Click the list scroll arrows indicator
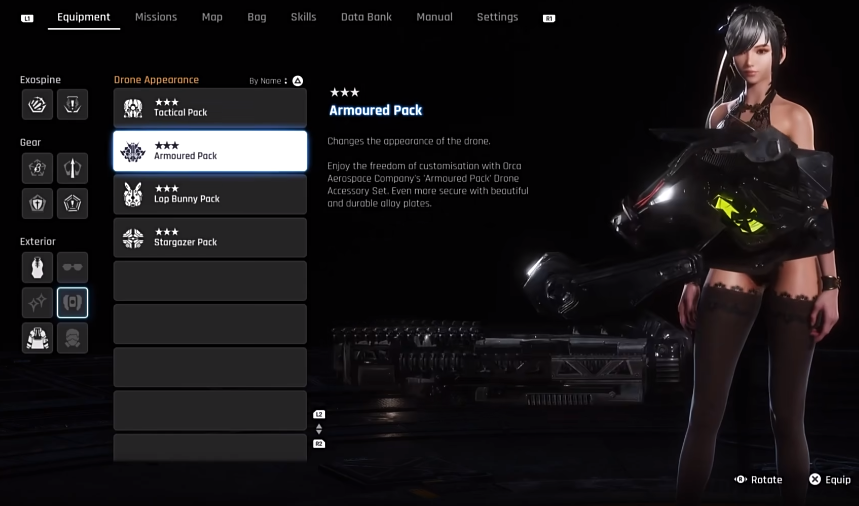 click(319, 429)
